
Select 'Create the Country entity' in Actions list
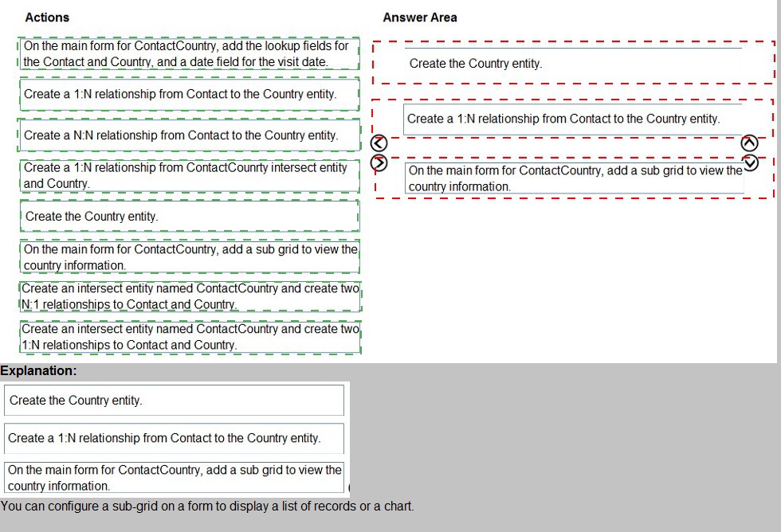190,216
